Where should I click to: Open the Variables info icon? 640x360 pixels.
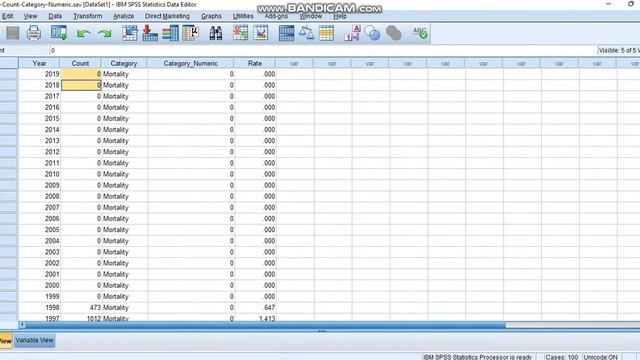click(170, 33)
